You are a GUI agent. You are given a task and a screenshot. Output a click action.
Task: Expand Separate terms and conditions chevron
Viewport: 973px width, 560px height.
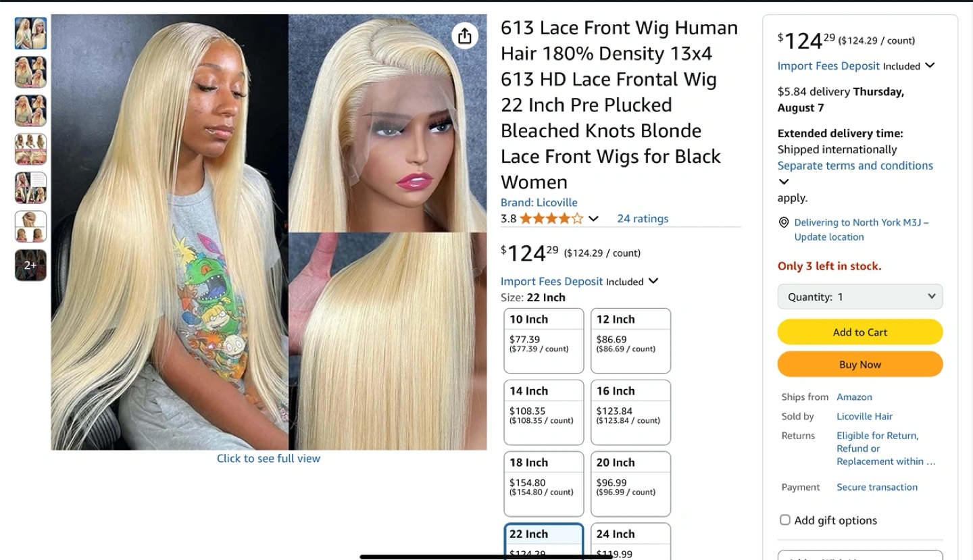pyautogui.click(x=784, y=182)
